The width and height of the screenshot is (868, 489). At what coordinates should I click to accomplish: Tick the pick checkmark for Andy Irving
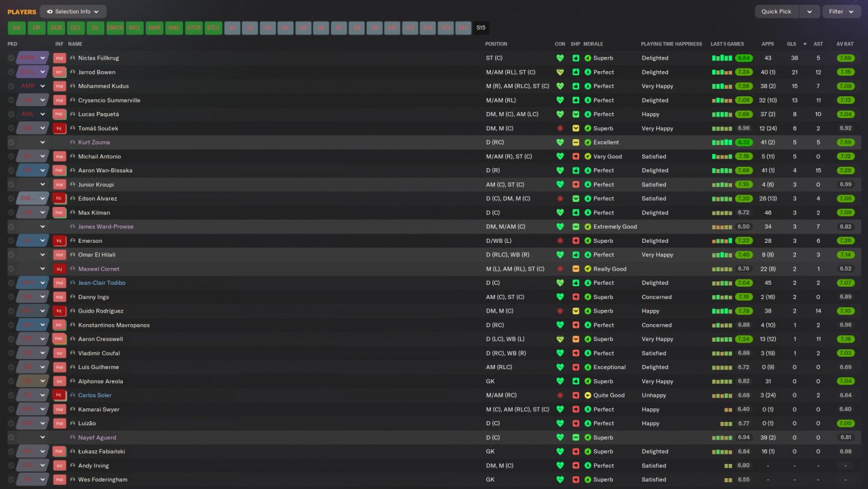point(12,466)
